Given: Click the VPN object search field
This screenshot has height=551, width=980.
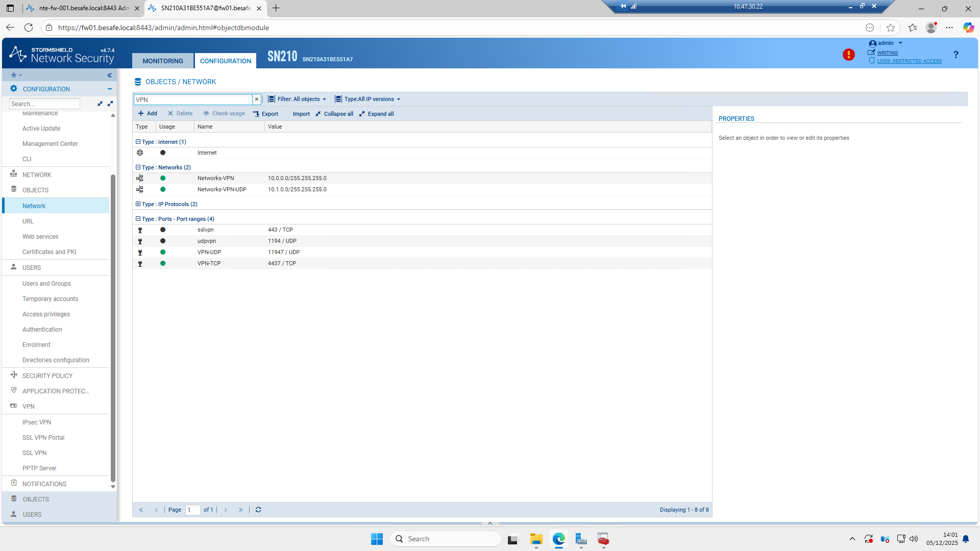Looking at the screenshot, I should pos(193,99).
